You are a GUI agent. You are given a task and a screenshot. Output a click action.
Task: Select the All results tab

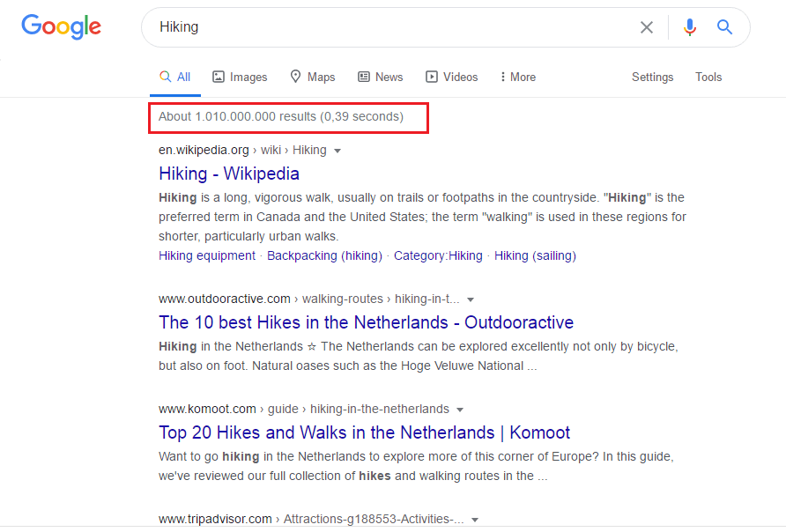pos(175,78)
